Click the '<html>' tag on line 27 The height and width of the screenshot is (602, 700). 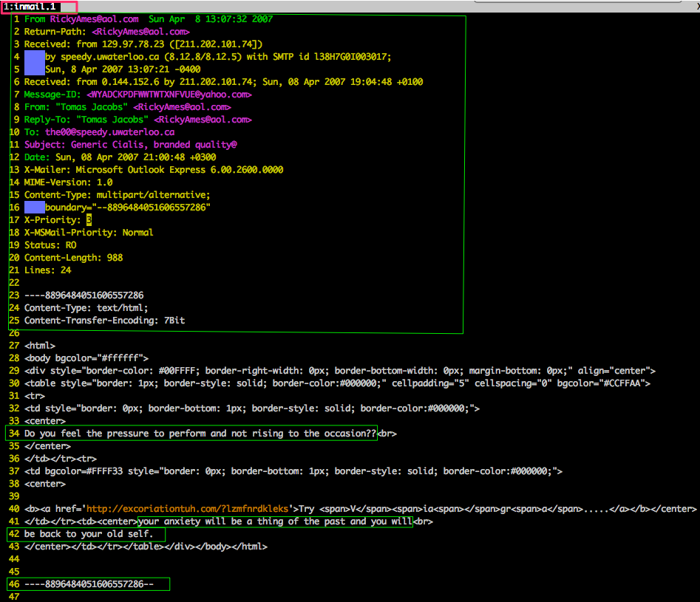(40, 346)
